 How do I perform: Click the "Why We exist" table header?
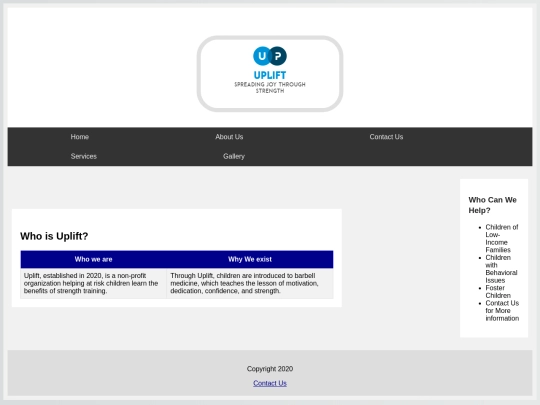click(250, 259)
